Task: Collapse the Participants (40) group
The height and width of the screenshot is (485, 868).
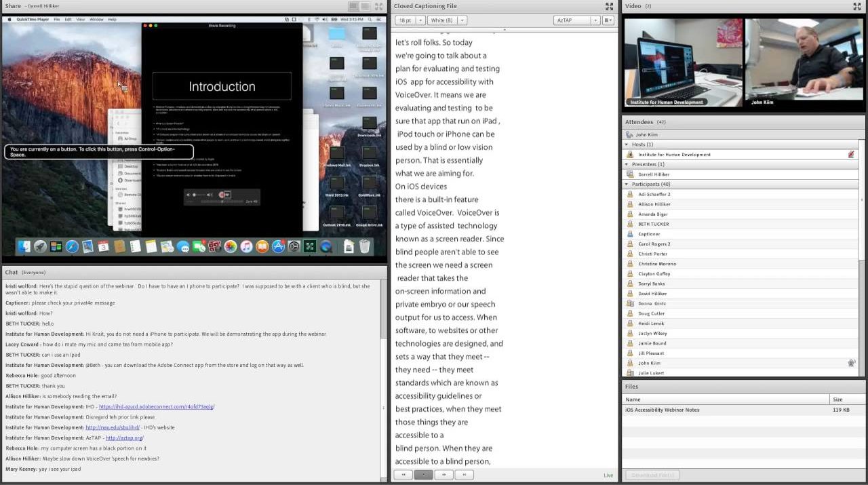Action: [626, 184]
